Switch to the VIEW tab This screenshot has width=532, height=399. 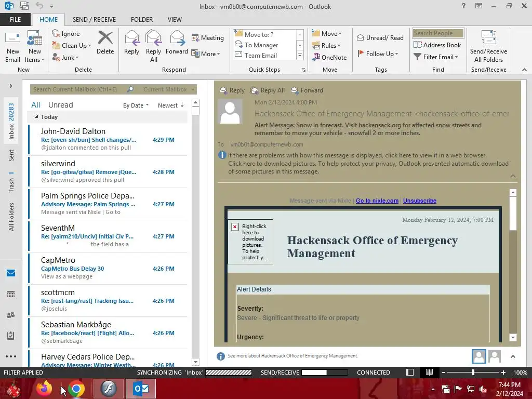click(175, 19)
